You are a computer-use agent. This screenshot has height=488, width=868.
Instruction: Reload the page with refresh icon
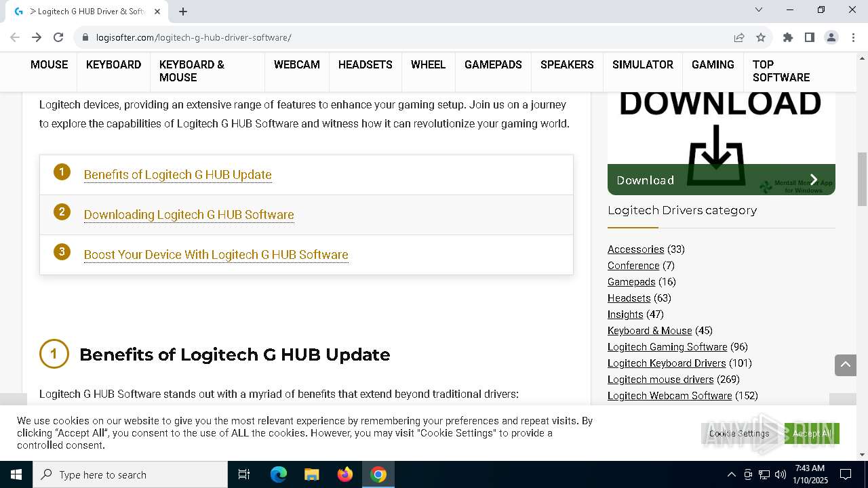click(58, 37)
